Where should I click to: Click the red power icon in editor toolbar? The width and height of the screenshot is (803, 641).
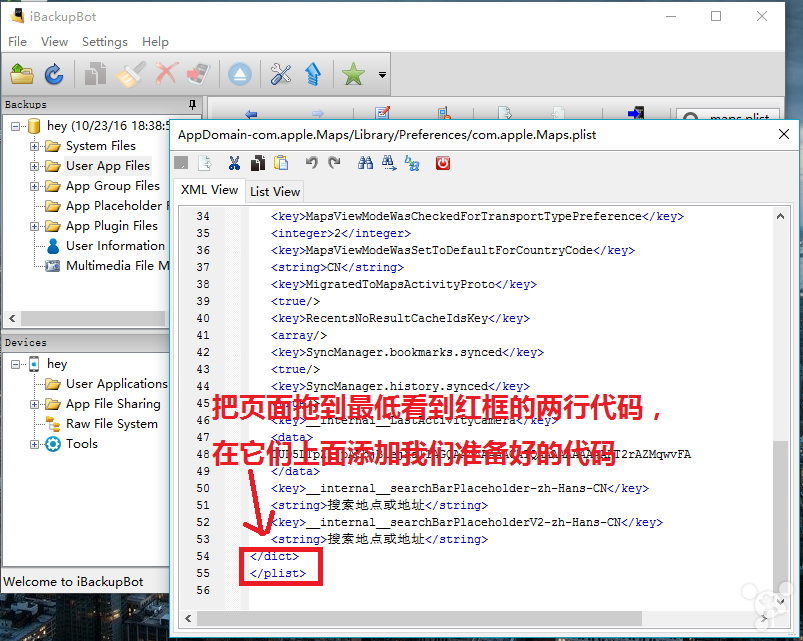click(443, 163)
